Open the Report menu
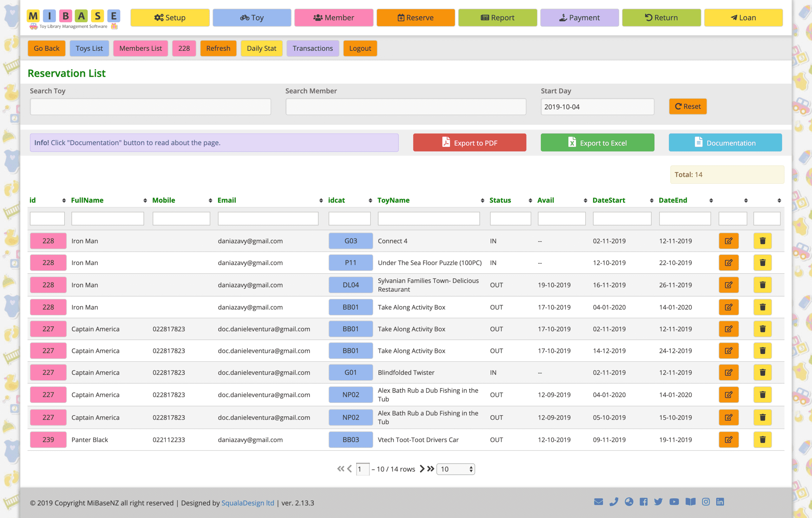 [498, 17]
